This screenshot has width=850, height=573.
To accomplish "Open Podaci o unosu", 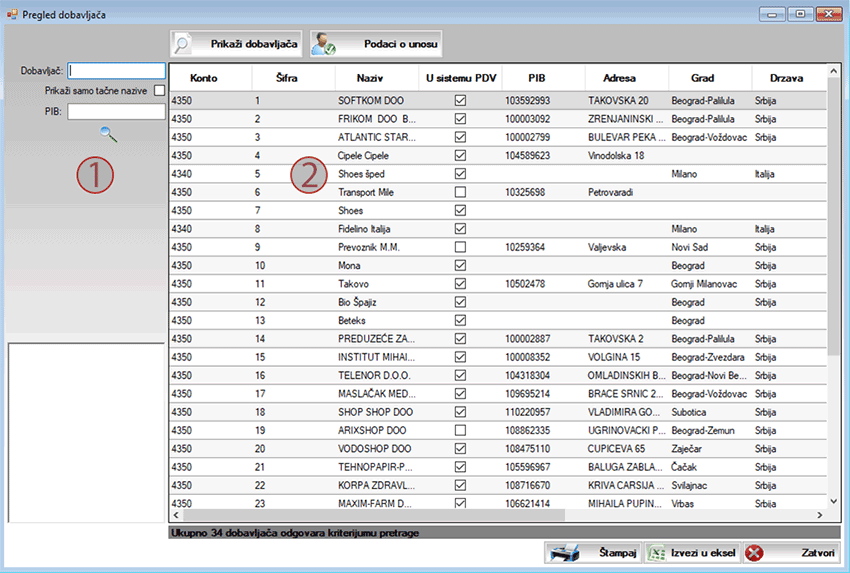I will 376,44.
